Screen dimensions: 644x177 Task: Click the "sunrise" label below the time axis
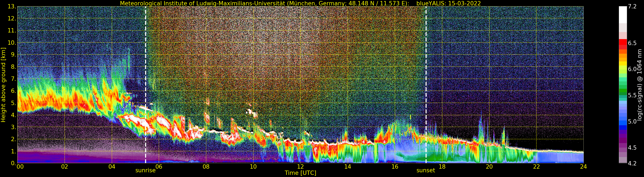coord(145,171)
